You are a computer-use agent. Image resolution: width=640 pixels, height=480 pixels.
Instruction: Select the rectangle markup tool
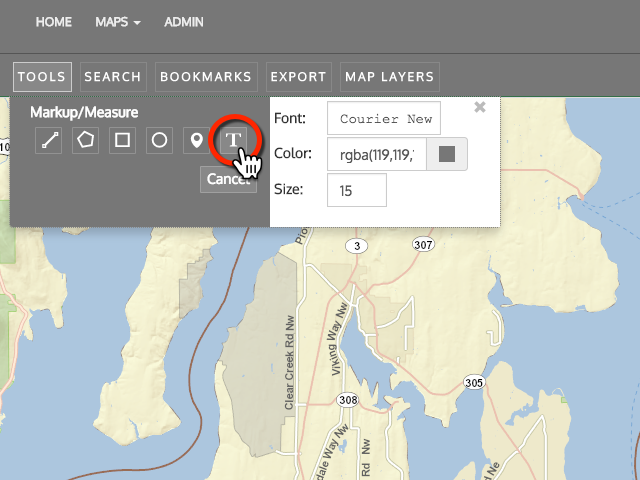click(x=122, y=140)
